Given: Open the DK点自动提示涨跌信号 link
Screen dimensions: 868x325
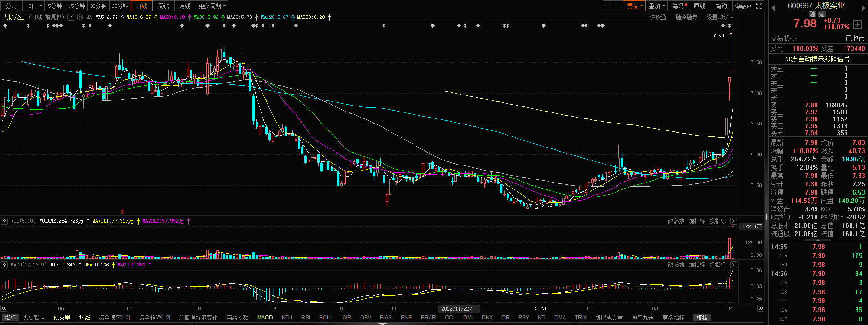Looking at the screenshot, I should (x=817, y=59).
